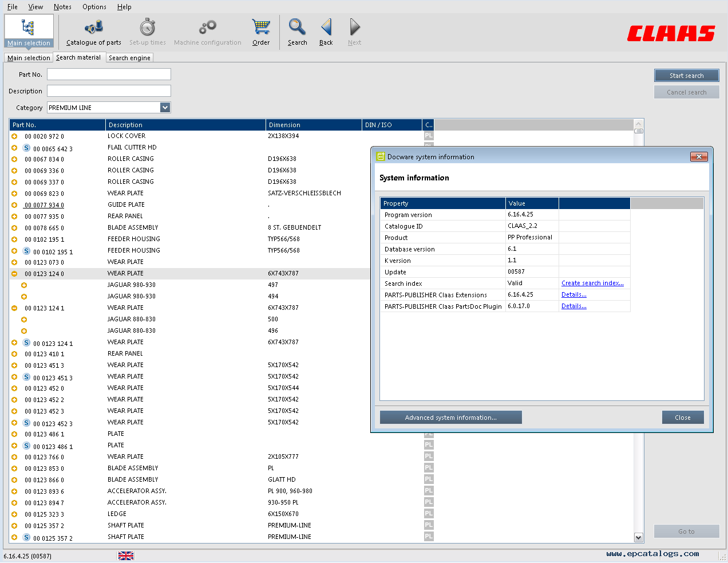The width and height of the screenshot is (728, 563).
Task: Click the S icon beside part 00 0123 452 3
Action: [x=26, y=423]
